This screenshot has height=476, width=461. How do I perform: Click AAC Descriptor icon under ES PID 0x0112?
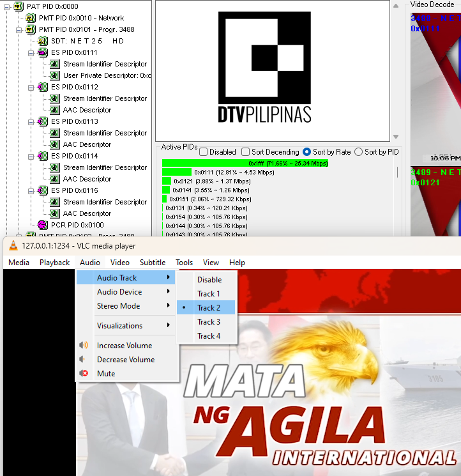click(x=55, y=110)
